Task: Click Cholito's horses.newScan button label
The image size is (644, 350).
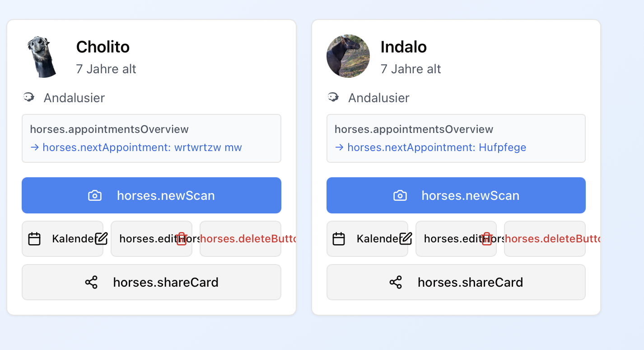Action: 166,195
